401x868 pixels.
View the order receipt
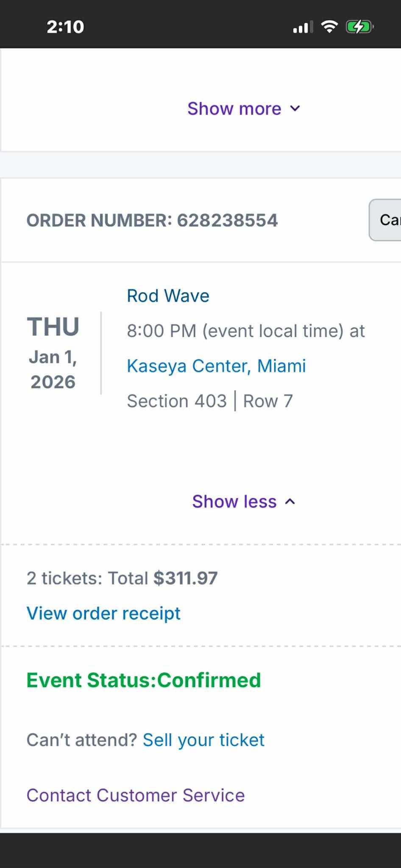click(103, 613)
